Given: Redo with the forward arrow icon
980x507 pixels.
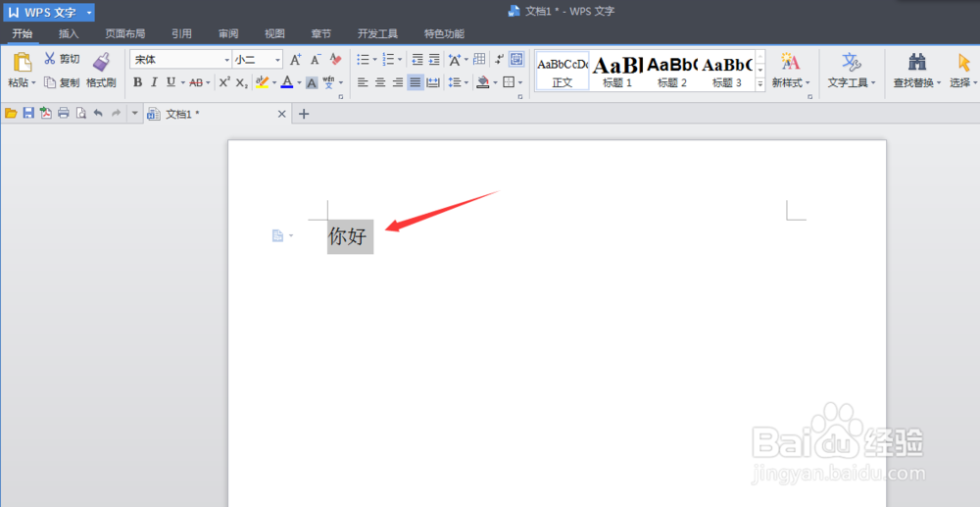Looking at the screenshot, I should 116,113.
